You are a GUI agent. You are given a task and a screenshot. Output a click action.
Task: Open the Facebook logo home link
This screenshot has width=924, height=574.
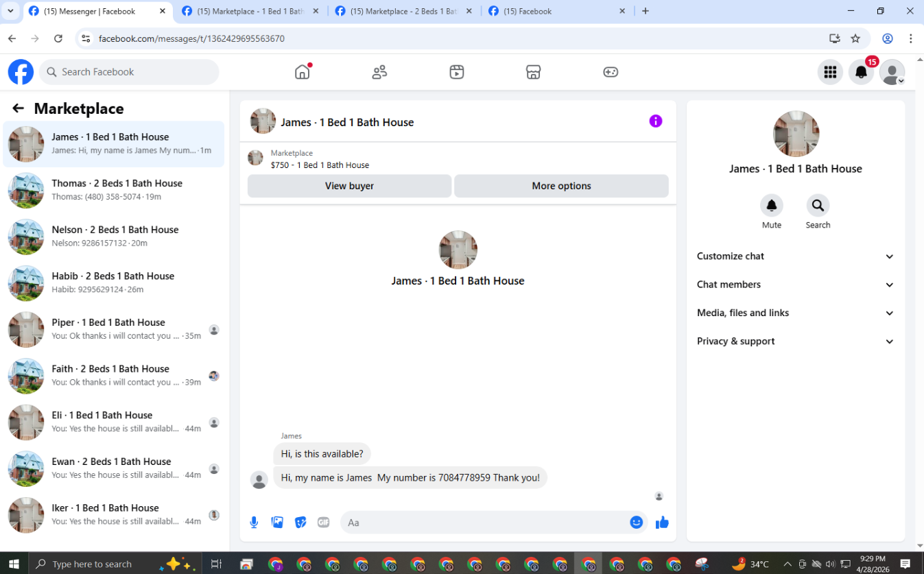[x=21, y=72]
